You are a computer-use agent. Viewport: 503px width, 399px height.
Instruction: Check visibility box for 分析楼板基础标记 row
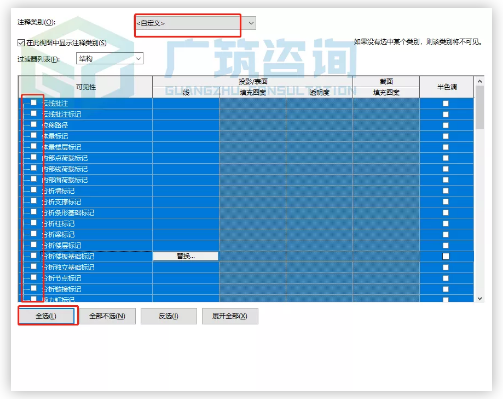coord(33,256)
